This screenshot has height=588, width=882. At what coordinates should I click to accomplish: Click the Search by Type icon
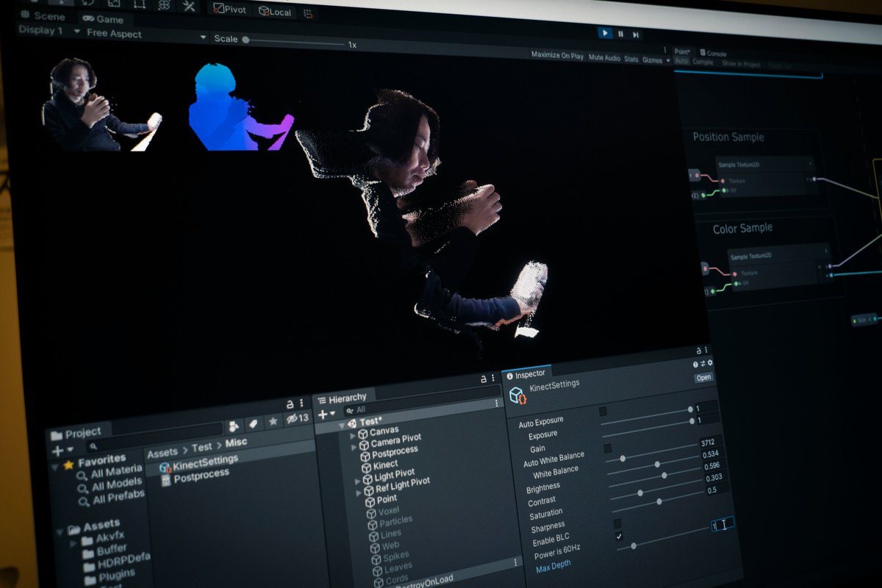[x=233, y=426]
